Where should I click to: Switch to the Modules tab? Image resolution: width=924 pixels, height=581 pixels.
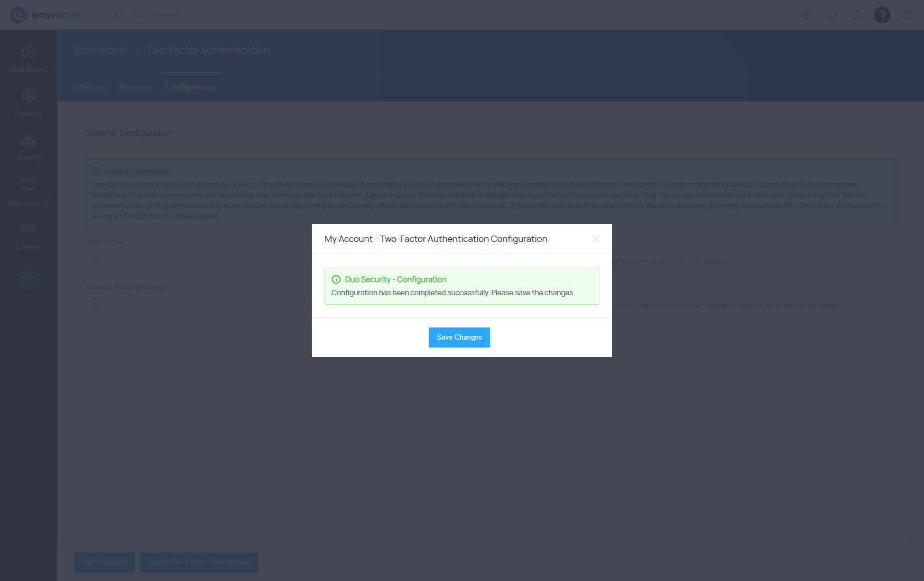coord(90,87)
